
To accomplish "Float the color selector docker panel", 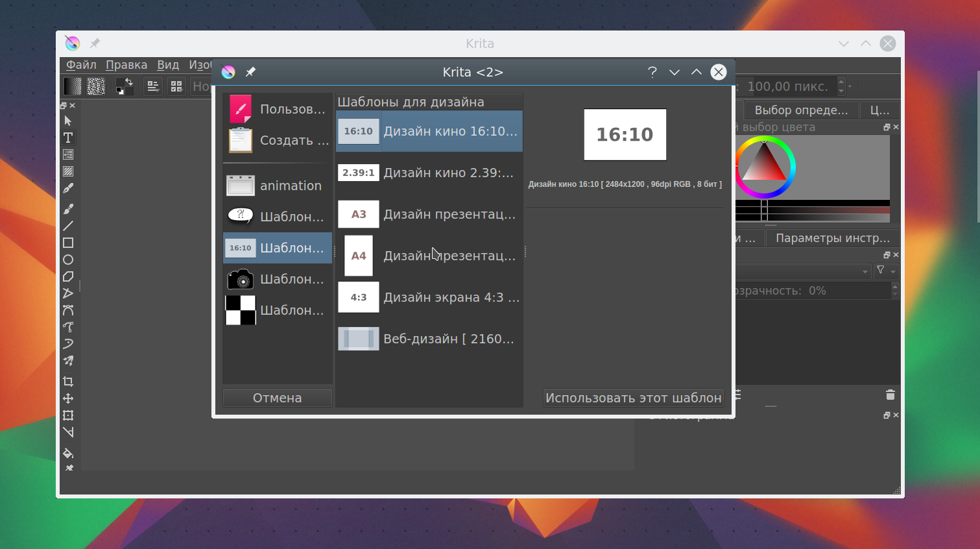I will (887, 127).
